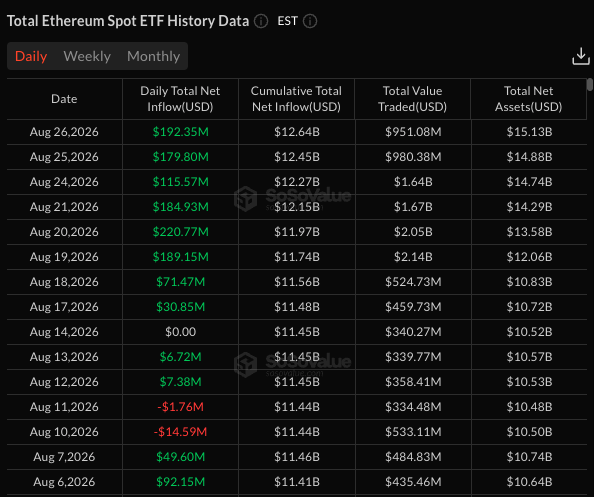Click Total Value Traded header
This screenshot has height=497, width=594.
pos(413,99)
